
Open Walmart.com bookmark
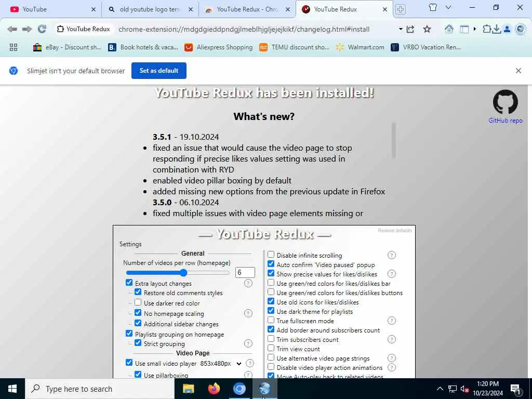tap(360, 47)
